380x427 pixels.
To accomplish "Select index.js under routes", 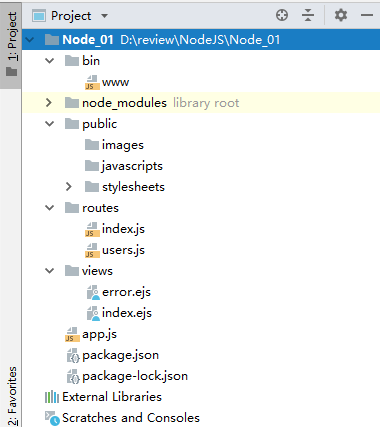I will [123, 229].
